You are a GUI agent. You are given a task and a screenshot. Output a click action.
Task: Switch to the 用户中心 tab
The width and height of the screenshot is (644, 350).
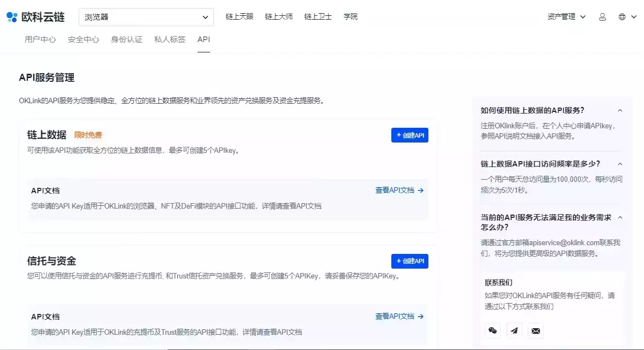pyautogui.click(x=40, y=39)
